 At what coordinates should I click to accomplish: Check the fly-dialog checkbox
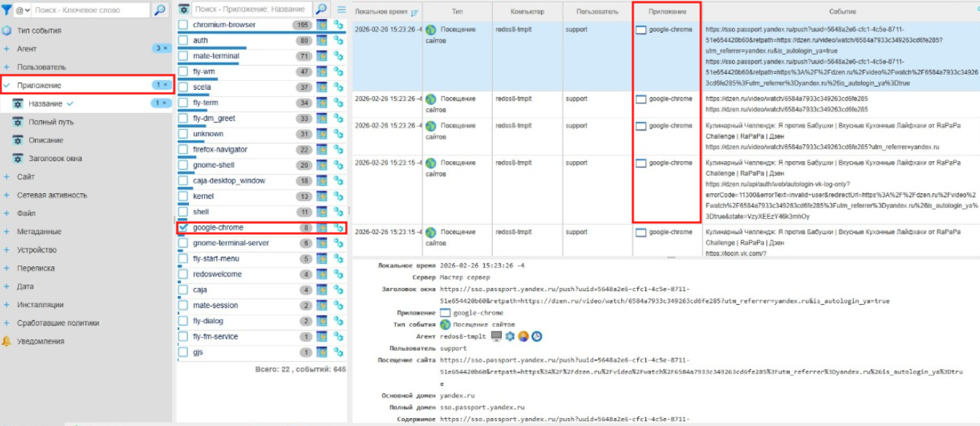183,321
